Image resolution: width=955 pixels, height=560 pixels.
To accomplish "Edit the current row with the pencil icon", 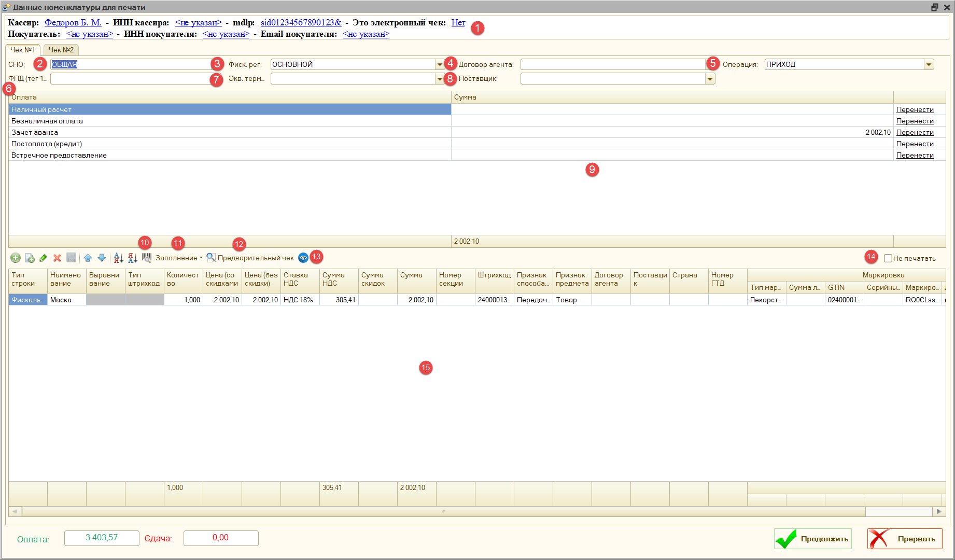I will [x=44, y=258].
